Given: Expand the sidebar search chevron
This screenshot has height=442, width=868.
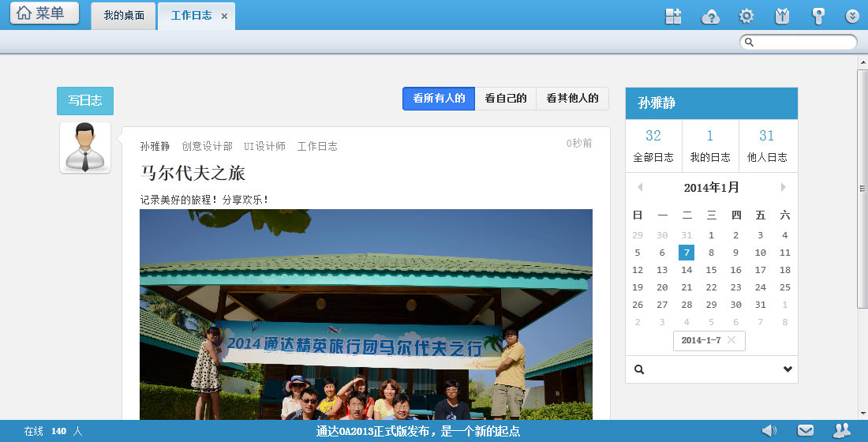Looking at the screenshot, I should (787, 369).
